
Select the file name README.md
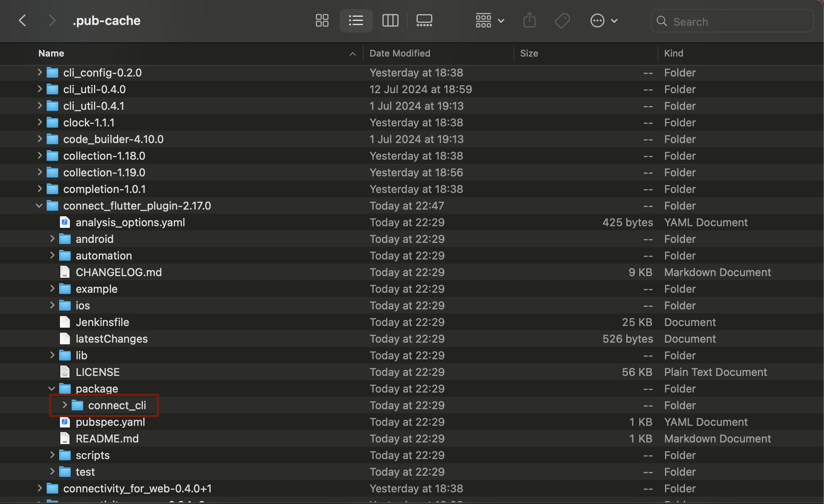[107, 438]
